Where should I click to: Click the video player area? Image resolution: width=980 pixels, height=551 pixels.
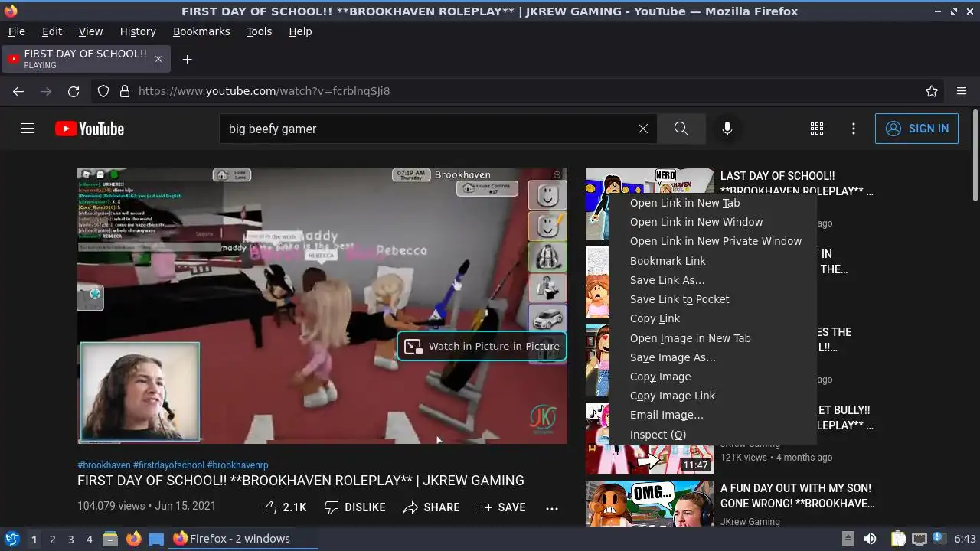(x=322, y=306)
